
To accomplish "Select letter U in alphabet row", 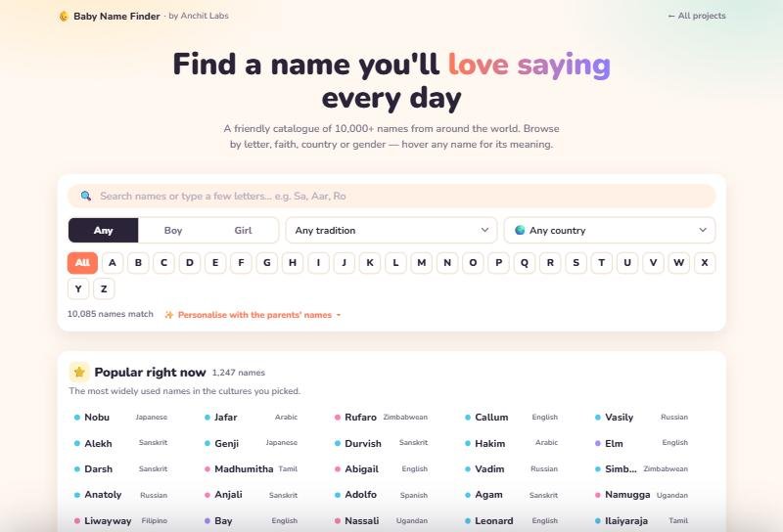I will tap(627, 262).
